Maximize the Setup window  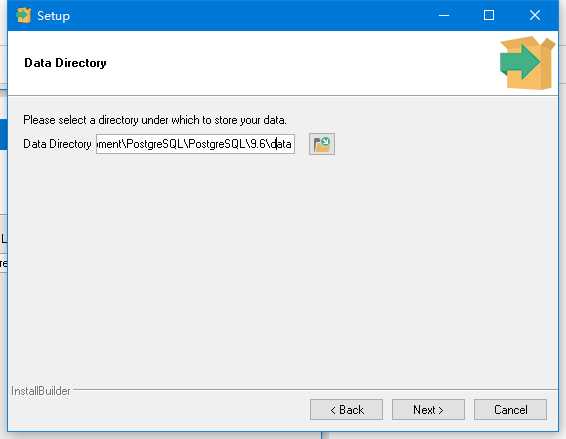coord(489,16)
